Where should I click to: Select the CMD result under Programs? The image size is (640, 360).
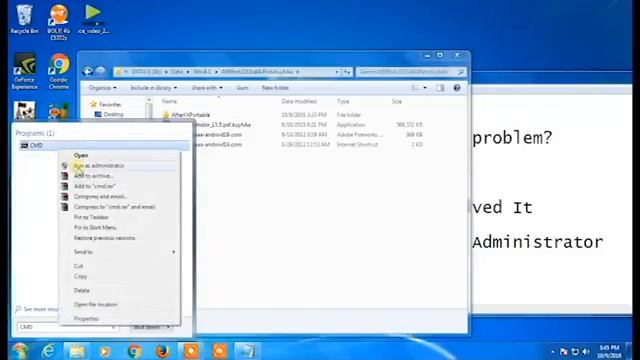pos(104,145)
